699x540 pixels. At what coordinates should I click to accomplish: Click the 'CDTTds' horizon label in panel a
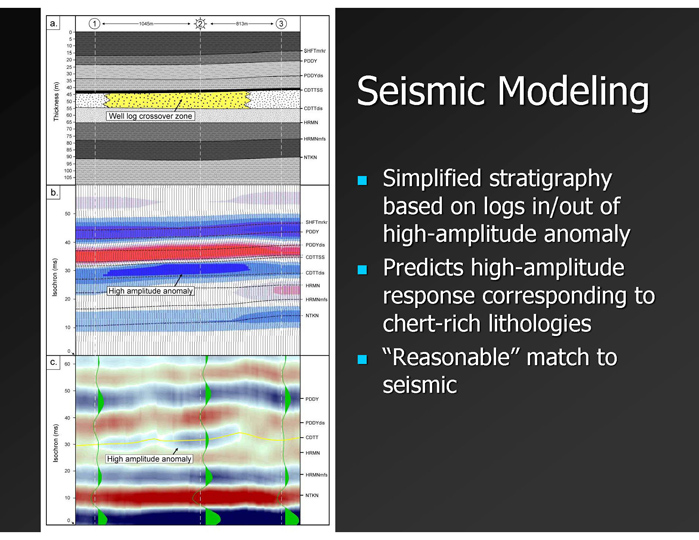click(313, 108)
